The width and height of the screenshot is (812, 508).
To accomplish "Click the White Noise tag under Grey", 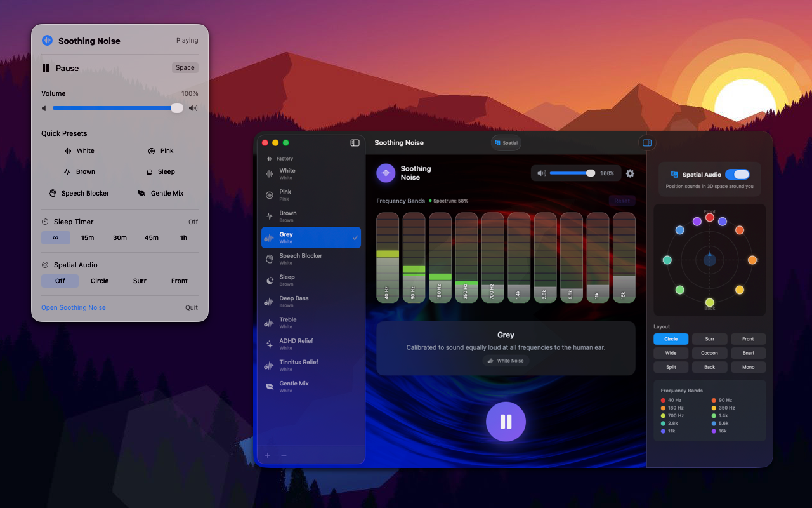I will coord(506,361).
